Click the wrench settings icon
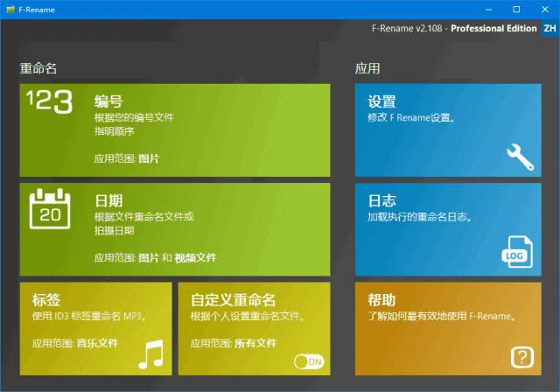This screenshot has height=392, width=560. pos(521,157)
